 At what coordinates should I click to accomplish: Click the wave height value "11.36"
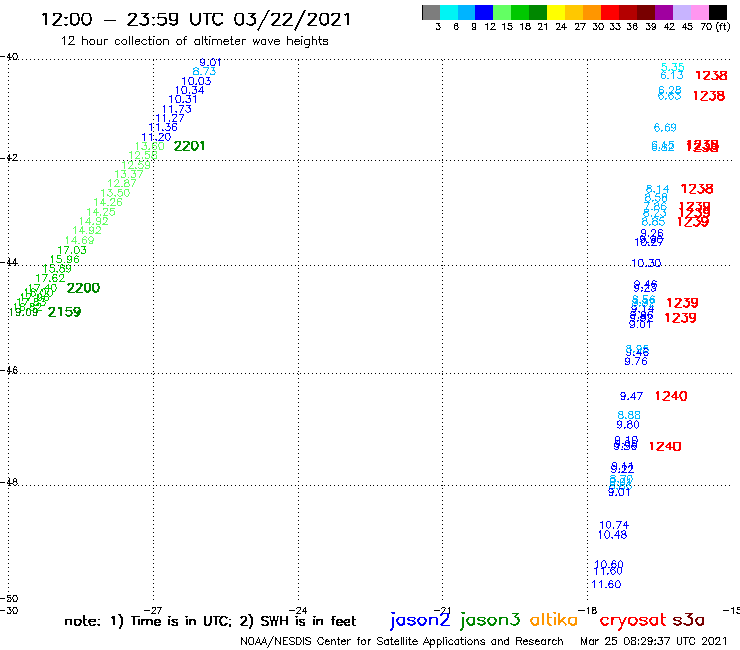pos(163,127)
